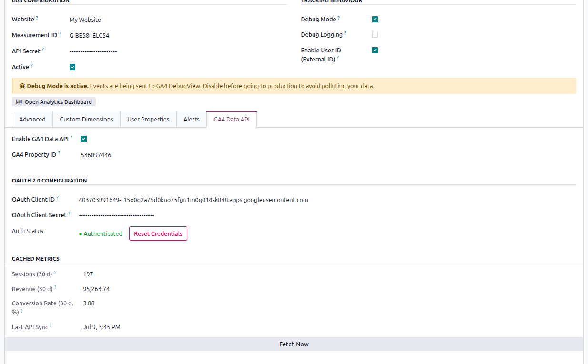Click the API Secret help question mark

(43, 49)
